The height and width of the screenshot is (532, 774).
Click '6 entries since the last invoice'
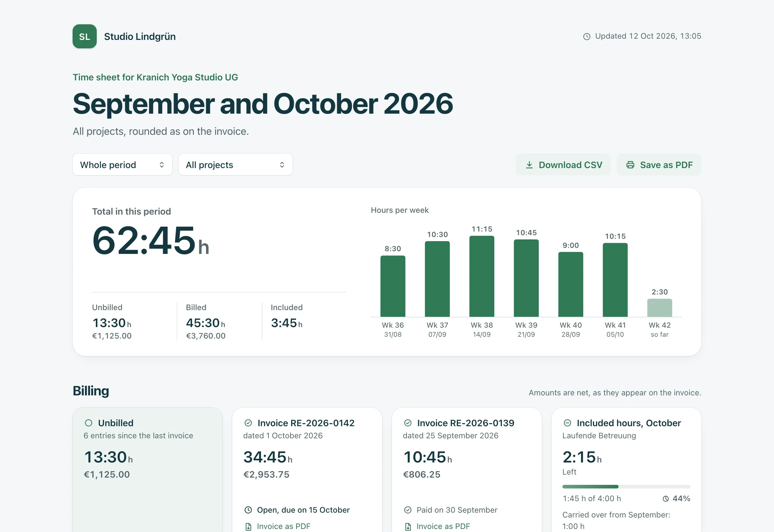point(138,436)
